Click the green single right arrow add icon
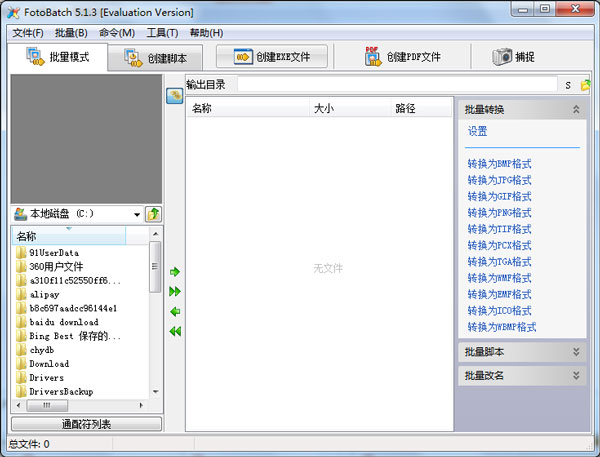Viewport: 600px width, 457px height. click(x=175, y=272)
